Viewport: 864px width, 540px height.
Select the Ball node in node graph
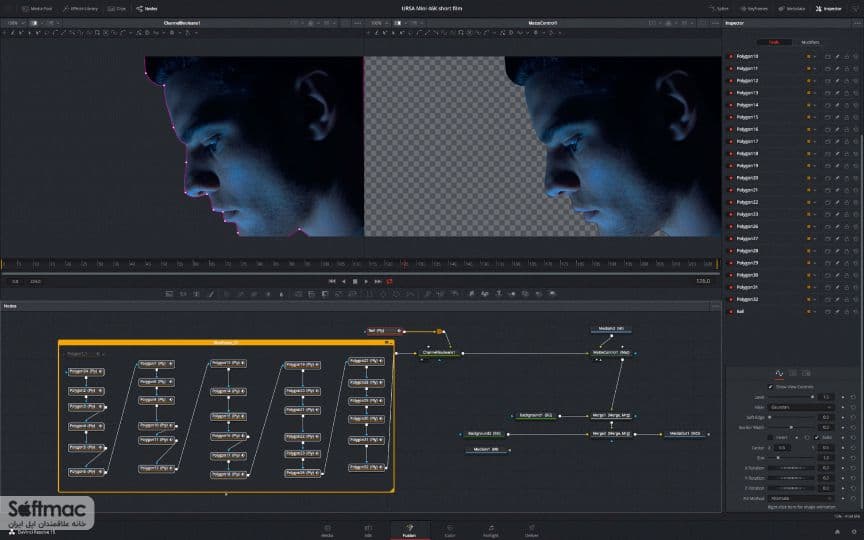tap(384, 331)
